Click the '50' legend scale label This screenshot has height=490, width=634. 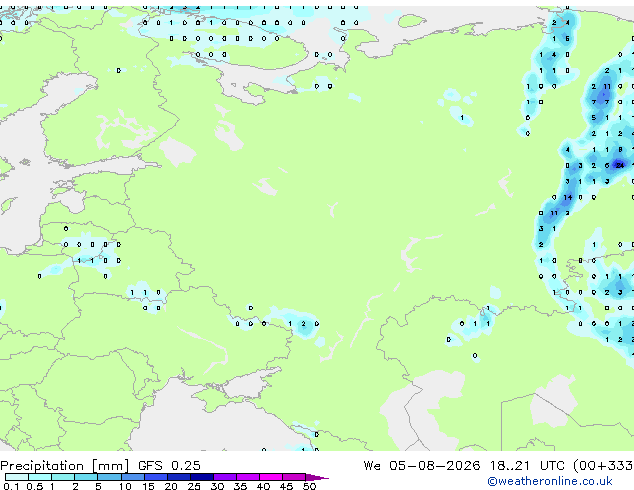[309, 486]
